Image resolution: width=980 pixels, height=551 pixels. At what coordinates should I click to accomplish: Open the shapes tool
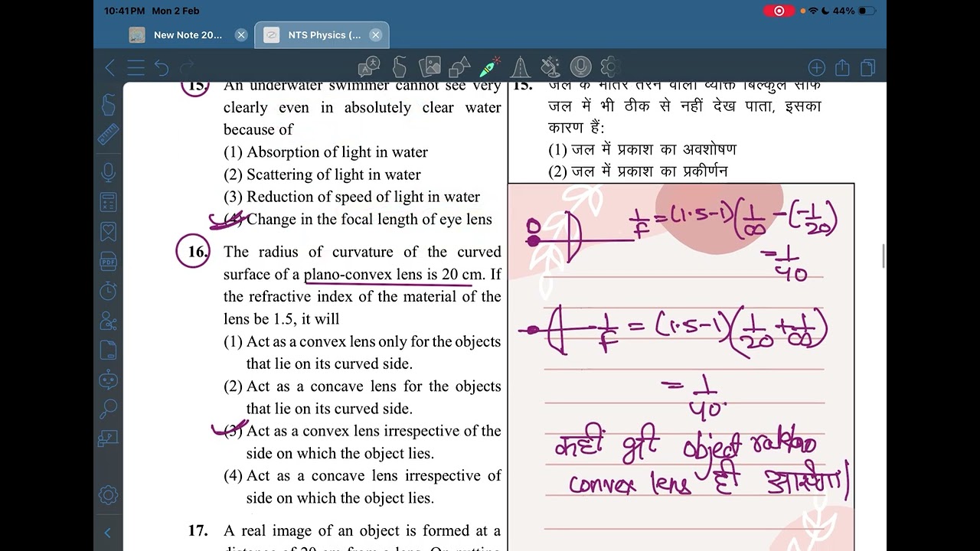click(x=460, y=67)
